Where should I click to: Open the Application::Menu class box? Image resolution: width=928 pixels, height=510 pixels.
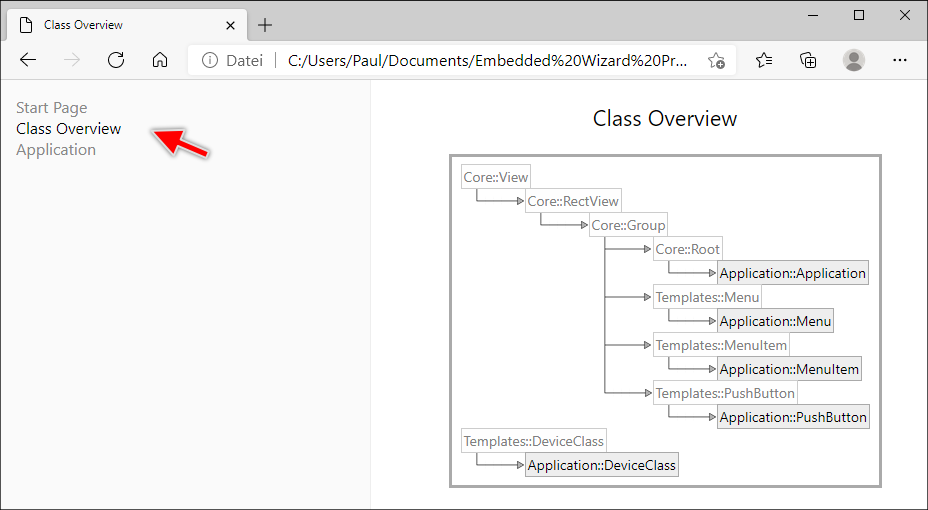775,321
